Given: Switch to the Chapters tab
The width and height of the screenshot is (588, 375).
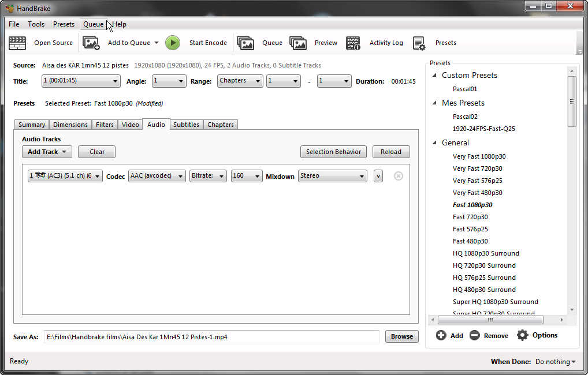Looking at the screenshot, I should click(x=221, y=125).
